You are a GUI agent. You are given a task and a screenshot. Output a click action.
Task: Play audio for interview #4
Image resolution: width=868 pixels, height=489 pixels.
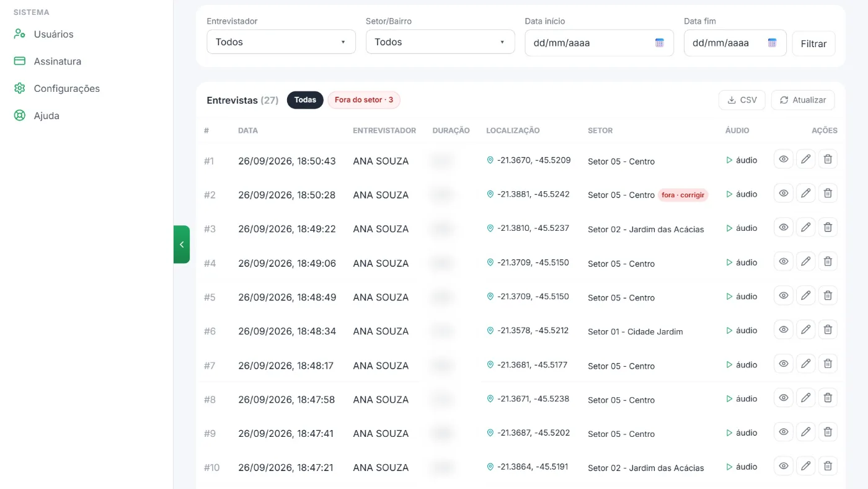[x=742, y=262]
